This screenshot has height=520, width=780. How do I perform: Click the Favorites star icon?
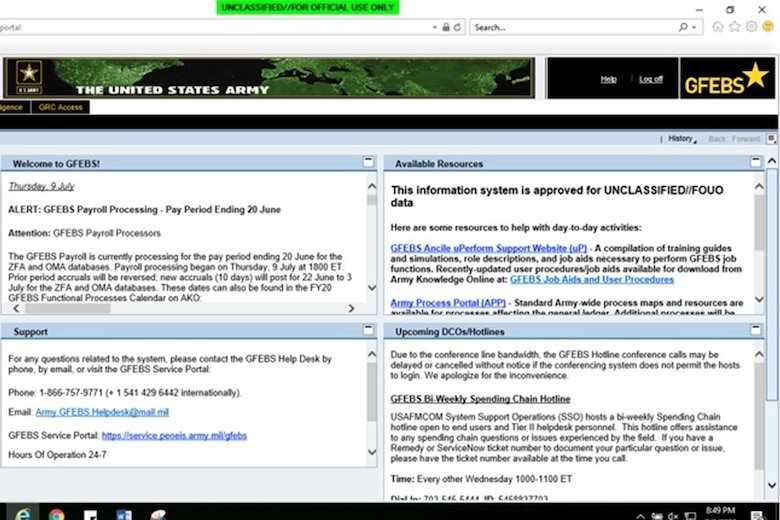click(735, 27)
